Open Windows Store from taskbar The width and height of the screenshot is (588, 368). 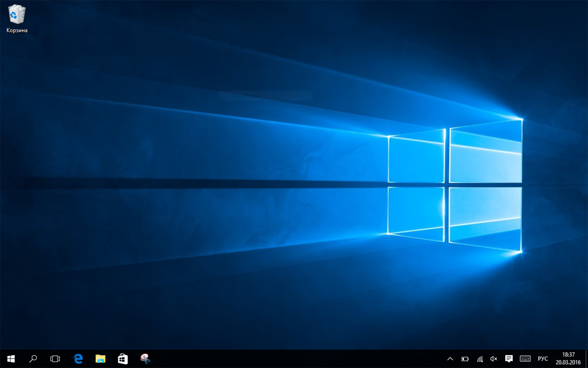[x=123, y=359]
